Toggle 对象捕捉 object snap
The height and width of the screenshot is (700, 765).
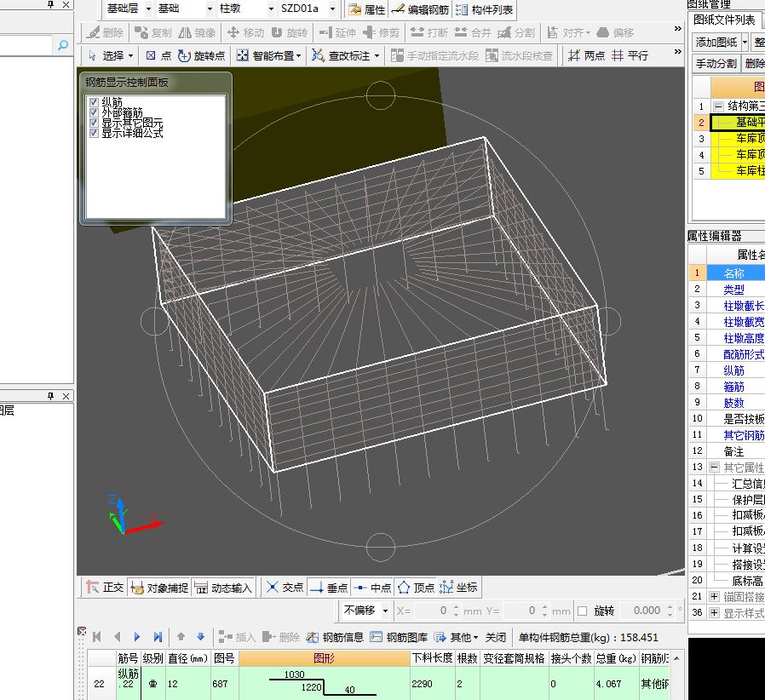point(159,588)
